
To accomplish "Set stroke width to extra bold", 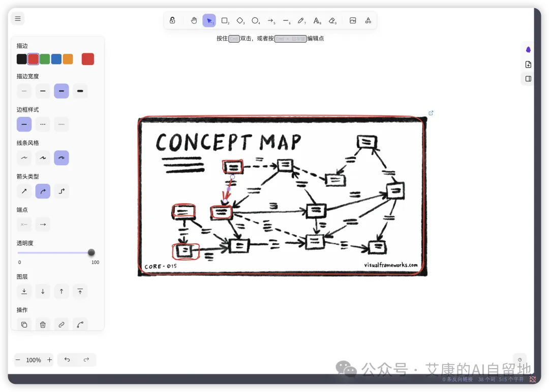I will click(x=80, y=91).
